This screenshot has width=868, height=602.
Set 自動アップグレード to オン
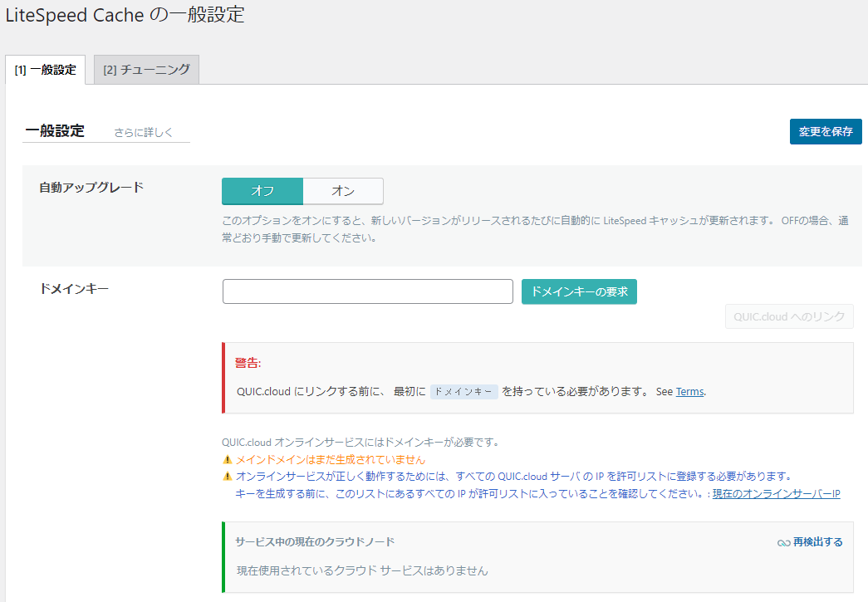click(x=343, y=191)
